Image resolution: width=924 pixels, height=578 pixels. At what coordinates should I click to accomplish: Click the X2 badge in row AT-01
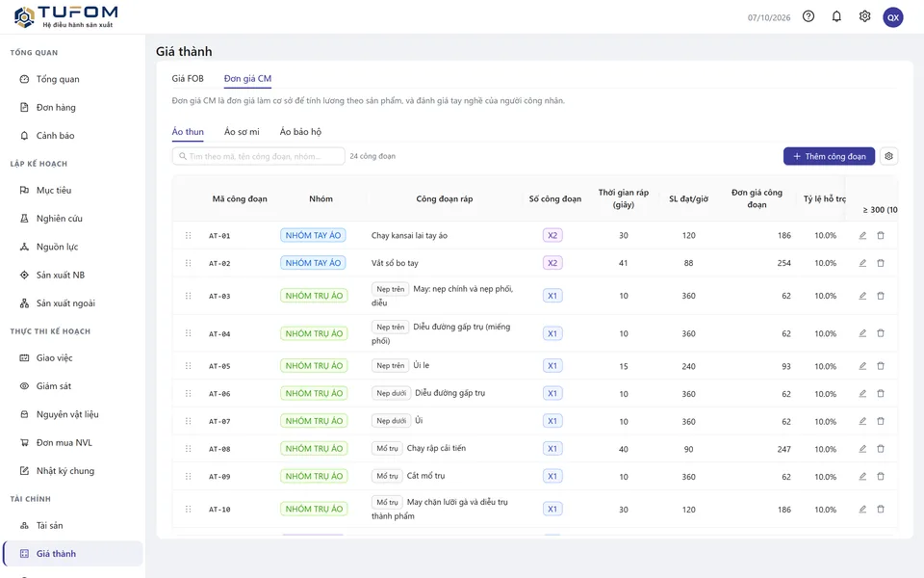(552, 235)
